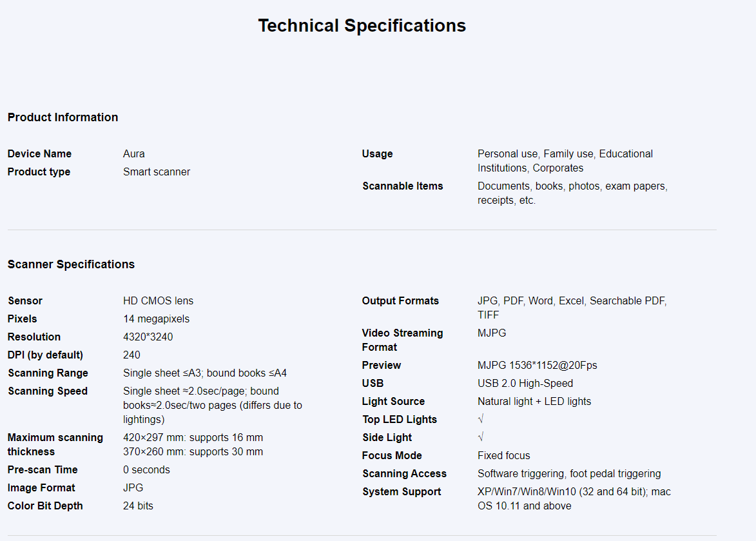756x541 pixels.
Task: Select the Output Formats label
Action: click(x=400, y=301)
